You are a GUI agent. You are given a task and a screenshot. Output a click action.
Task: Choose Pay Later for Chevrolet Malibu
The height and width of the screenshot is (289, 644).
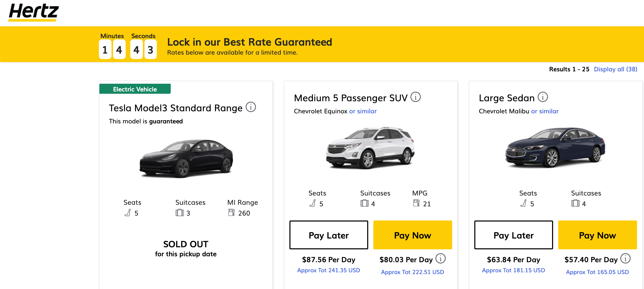(513, 235)
